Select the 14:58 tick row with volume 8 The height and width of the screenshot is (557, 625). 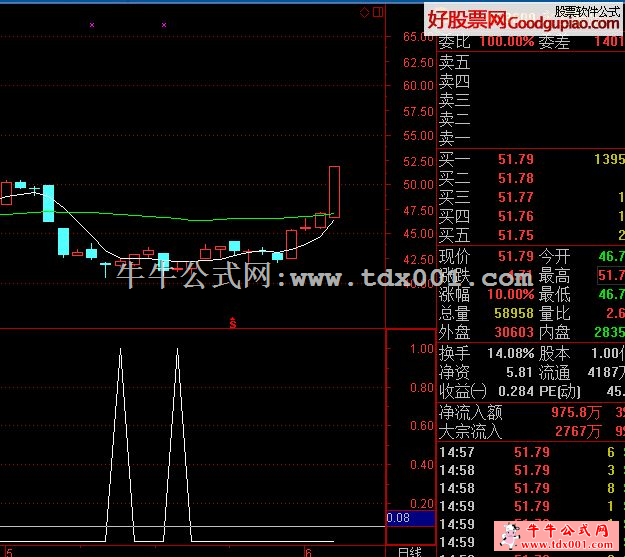coord(531,488)
